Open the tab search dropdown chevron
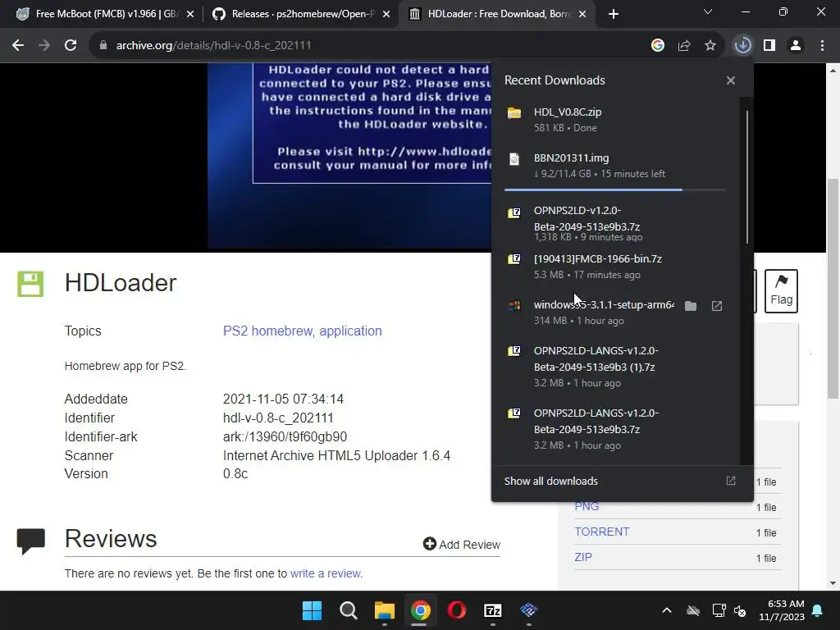 [x=708, y=11]
